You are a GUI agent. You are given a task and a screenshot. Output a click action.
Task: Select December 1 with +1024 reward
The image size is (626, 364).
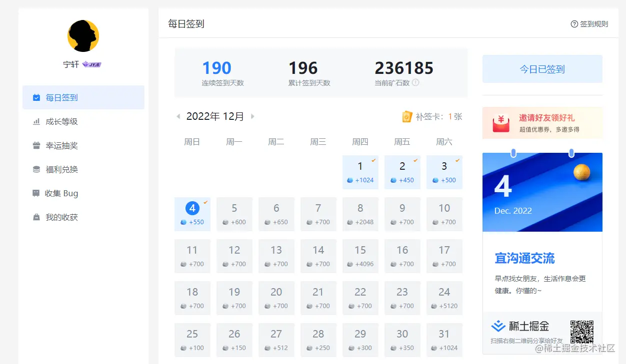(360, 172)
